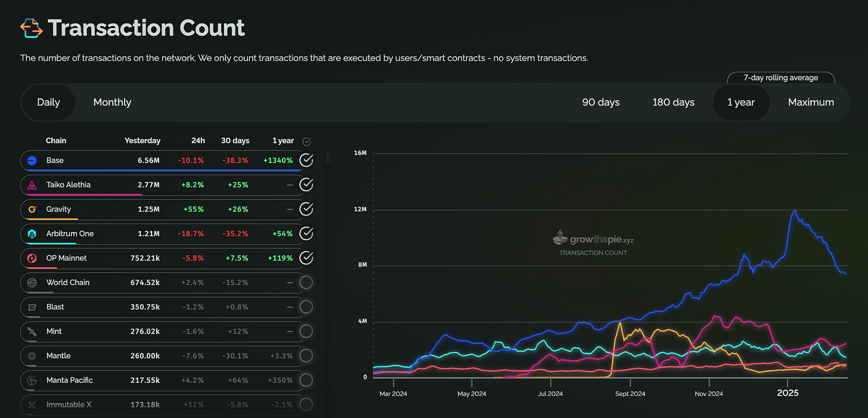The width and height of the screenshot is (868, 418).
Task: Select the Maximum timespan
Action: (x=811, y=103)
